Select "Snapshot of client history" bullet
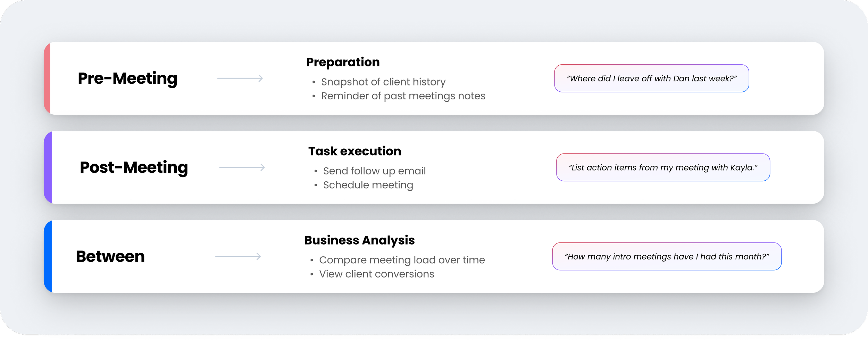The image size is (868, 346). click(x=383, y=82)
